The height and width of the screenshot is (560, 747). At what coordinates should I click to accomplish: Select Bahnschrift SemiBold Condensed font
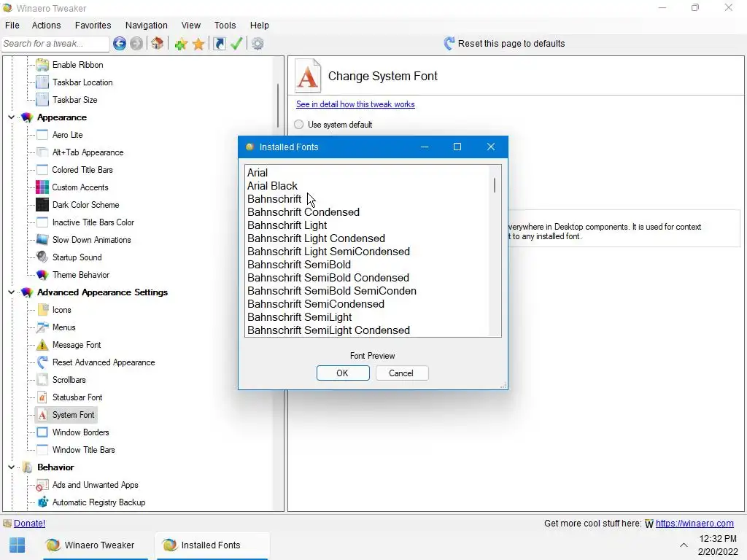click(x=328, y=278)
